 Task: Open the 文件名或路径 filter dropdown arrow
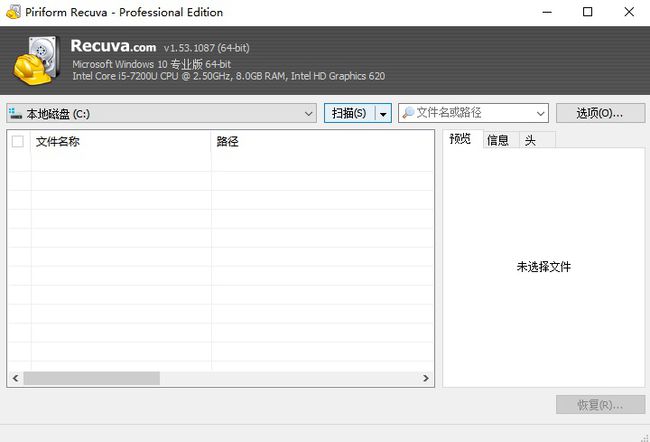(540, 113)
